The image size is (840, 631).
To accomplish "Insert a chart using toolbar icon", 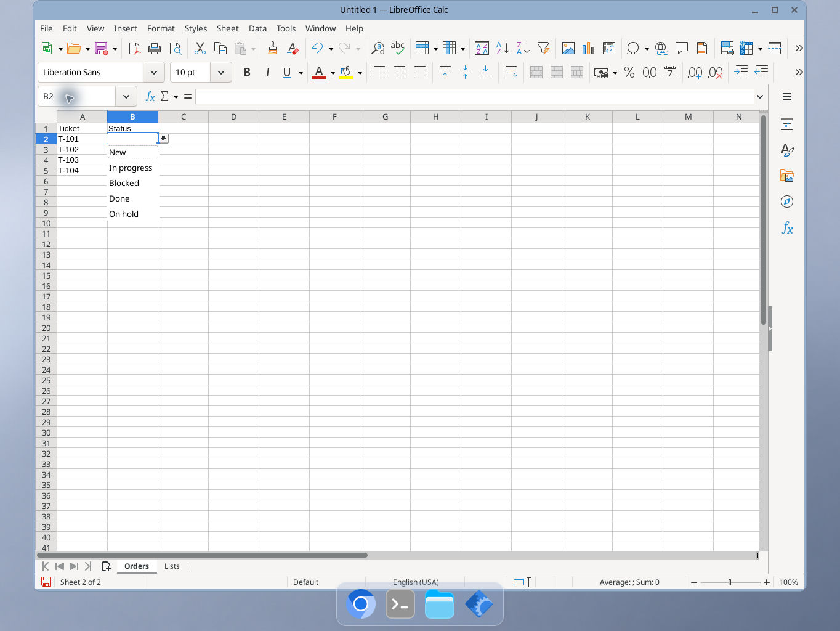I will [x=589, y=48].
